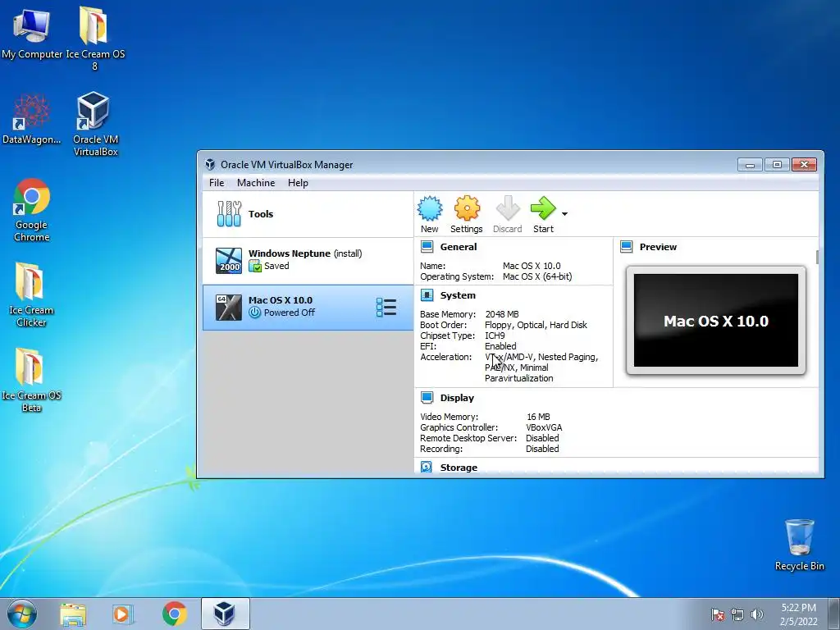Select Mac OS X 10.0 virtual machine
Viewport: 840px width, 630px height.
tap(308, 307)
